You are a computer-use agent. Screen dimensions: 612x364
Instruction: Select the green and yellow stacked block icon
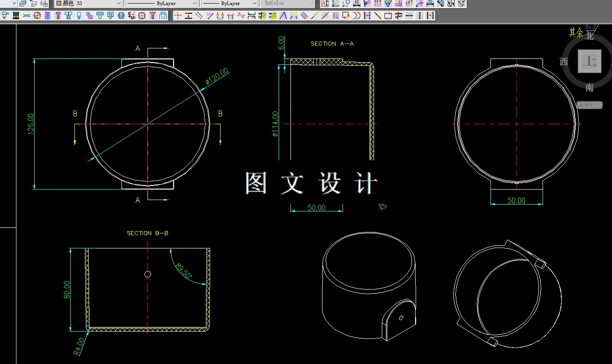(x=16, y=16)
